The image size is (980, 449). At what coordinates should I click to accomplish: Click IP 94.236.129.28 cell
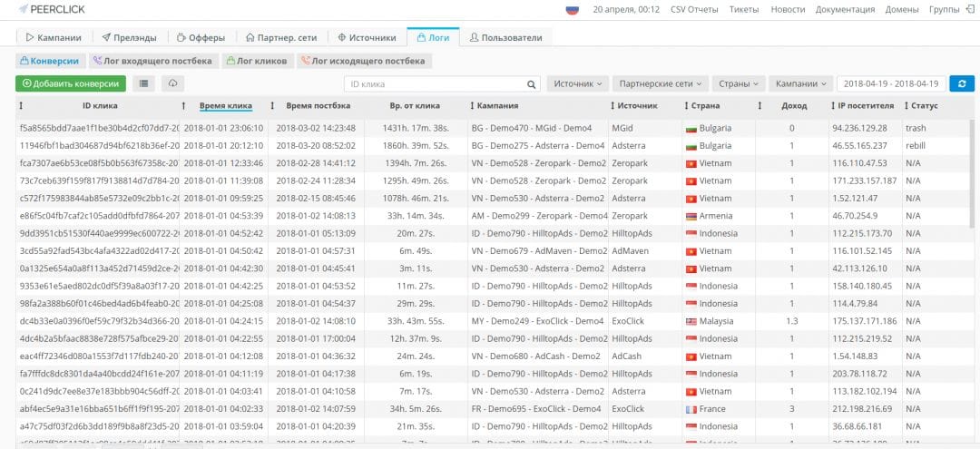(859, 128)
